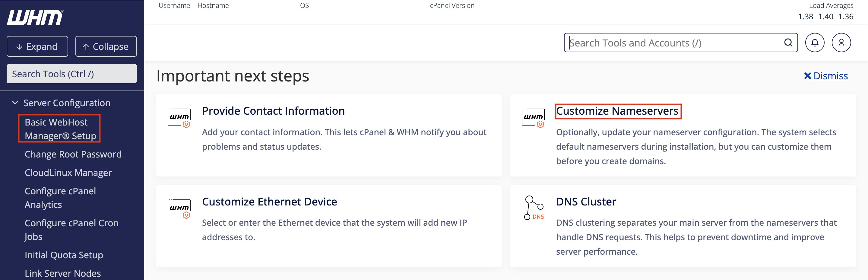Click the cPanel Version header label
This screenshot has height=280, width=868.
coord(452,5)
